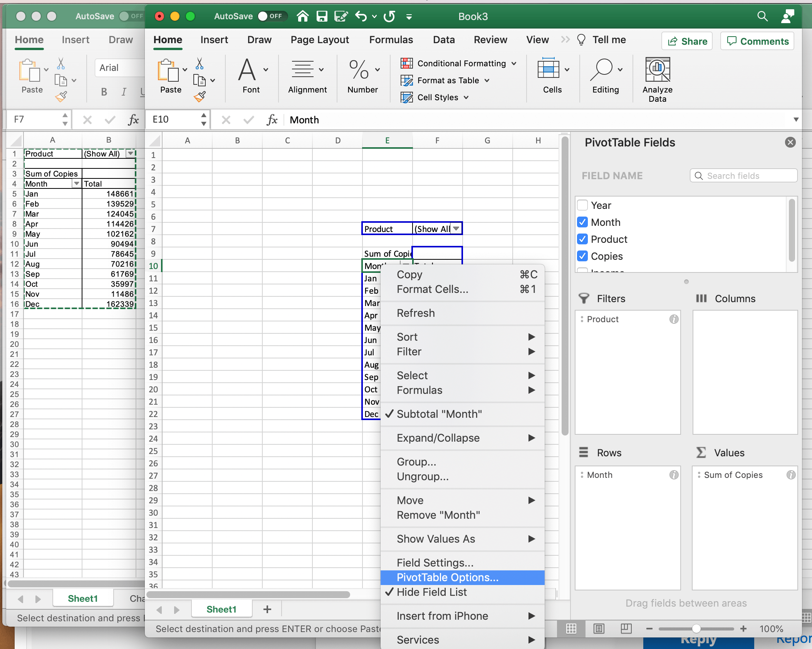Click the search magnifier in title bar
Viewport: 812px width, 649px height.
(x=762, y=16)
